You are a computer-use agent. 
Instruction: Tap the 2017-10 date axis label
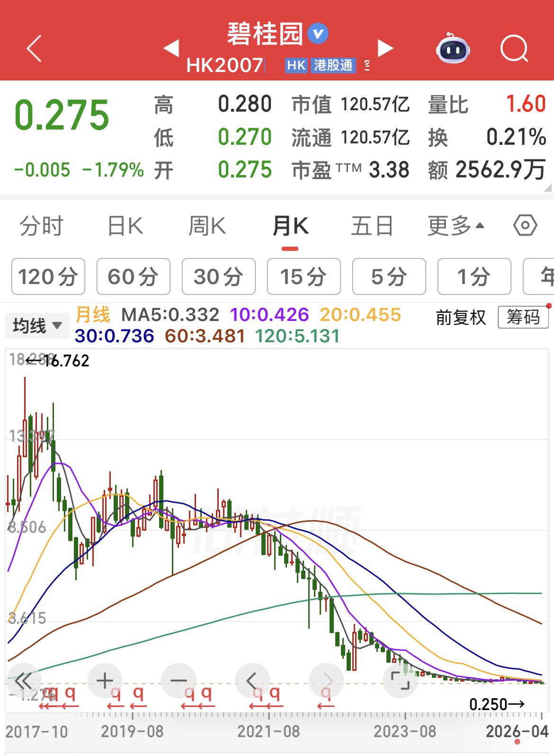click(36, 731)
